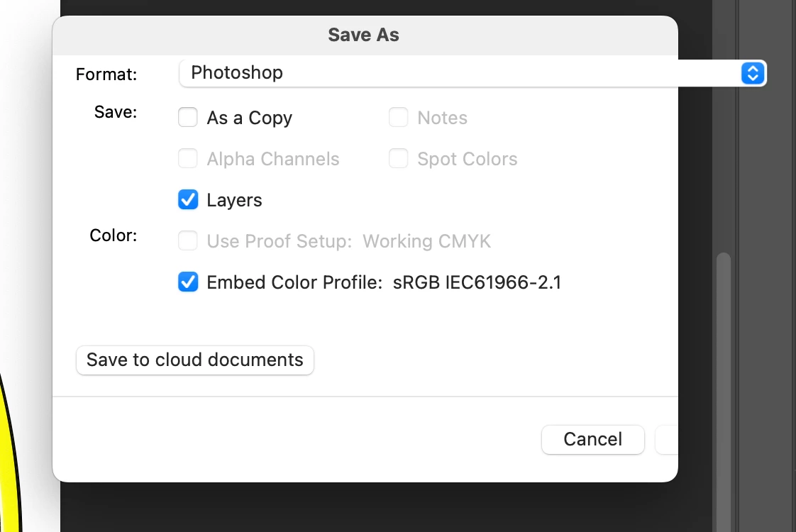796x532 pixels.
Task: Click the blue up-down arrows of Format selector
Action: pyautogui.click(x=752, y=73)
